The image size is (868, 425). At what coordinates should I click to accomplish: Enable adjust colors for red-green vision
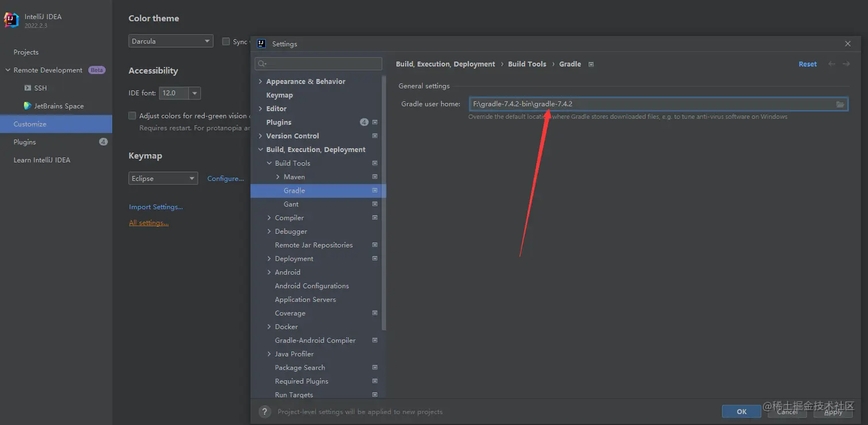(133, 115)
